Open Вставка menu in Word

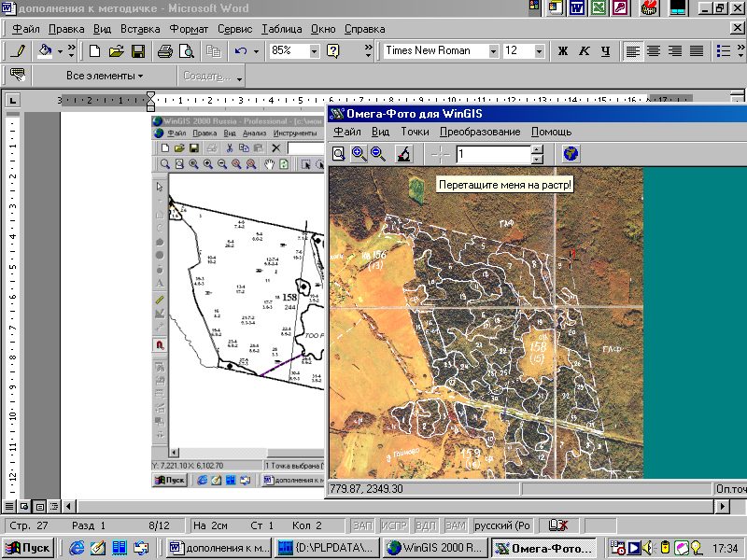click(x=140, y=29)
